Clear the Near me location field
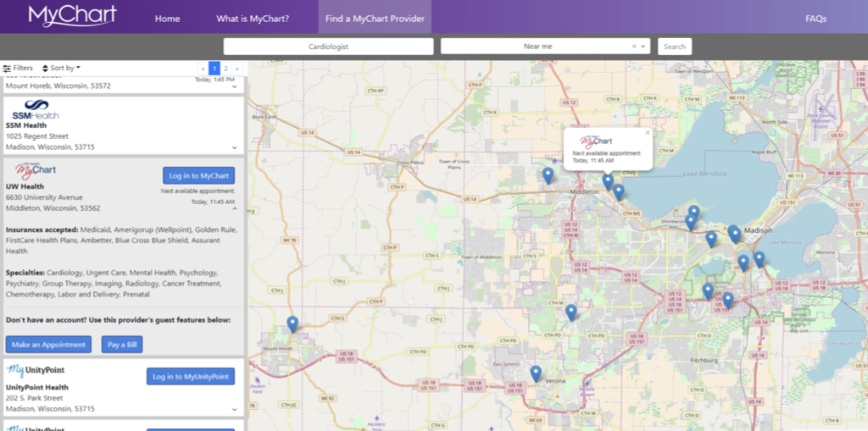Viewport: 868px width, 431px height. point(634,47)
